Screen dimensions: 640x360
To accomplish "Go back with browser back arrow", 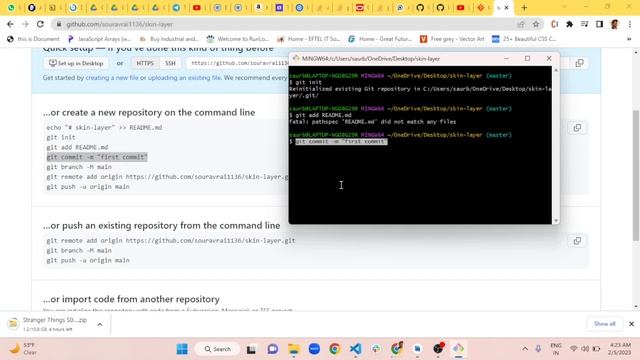I will [10, 24].
